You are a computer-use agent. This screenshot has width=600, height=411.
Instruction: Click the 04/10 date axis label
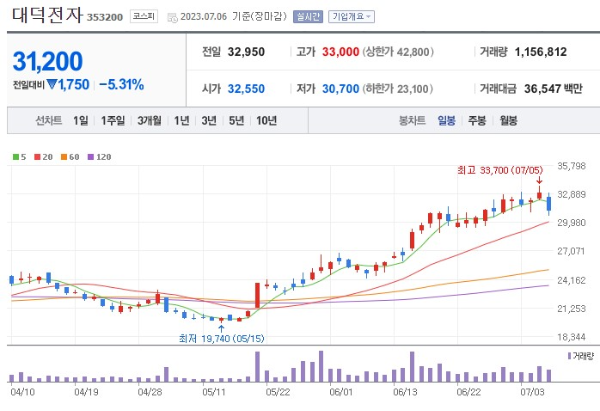(x=22, y=392)
